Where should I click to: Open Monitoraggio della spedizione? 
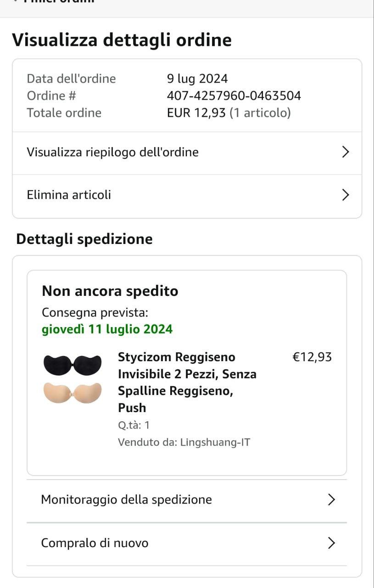point(126,499)
